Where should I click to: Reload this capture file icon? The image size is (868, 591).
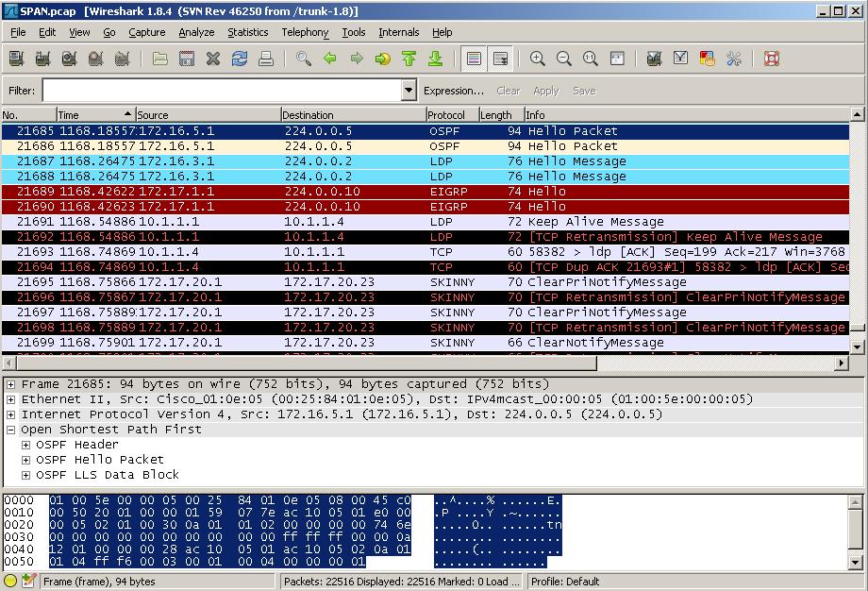(x=240, y=59)
